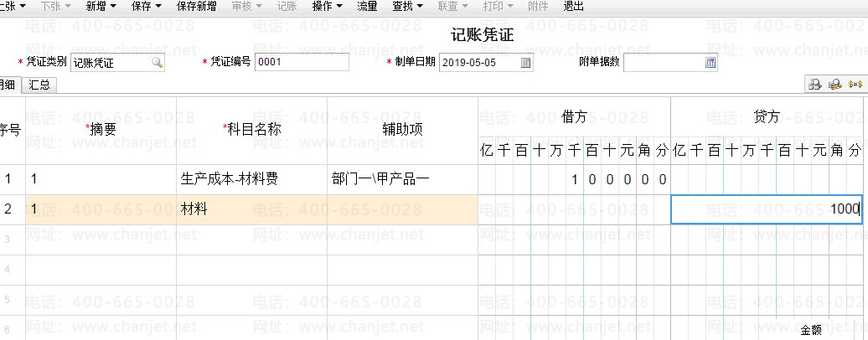The image size is (868, 340).
Task: Select the 生产成本-材料费 account cell
Action: 251,178
